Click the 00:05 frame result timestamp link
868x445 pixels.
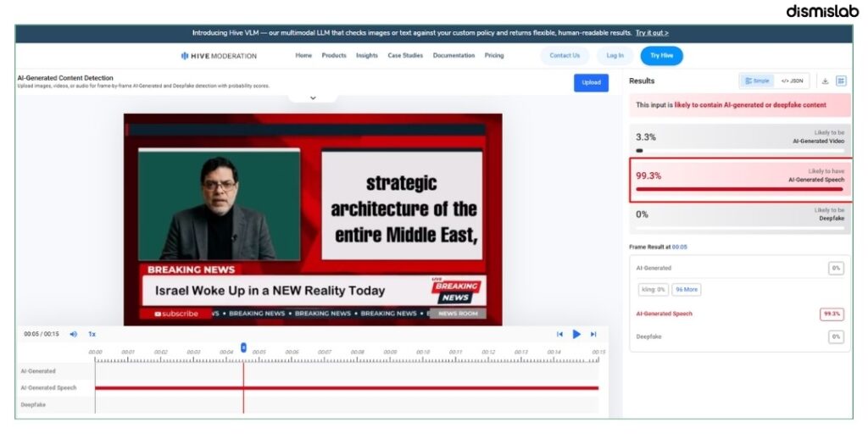tap(679, 248)
